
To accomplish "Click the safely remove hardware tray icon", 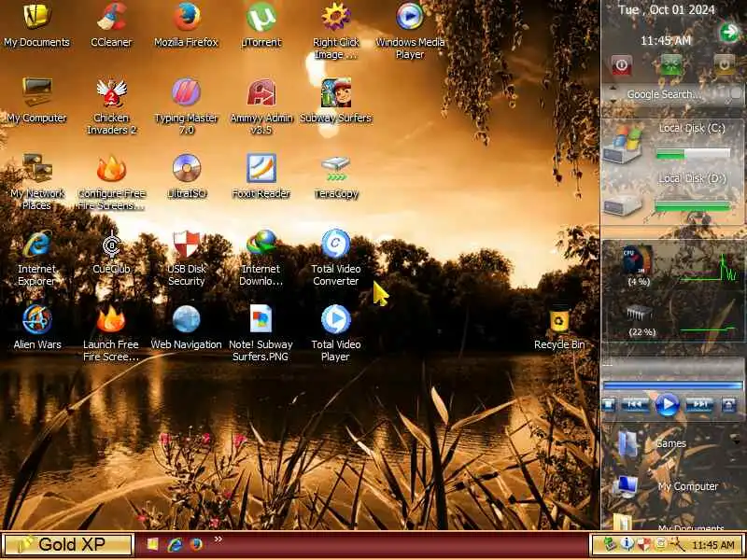I will [609, 544].
